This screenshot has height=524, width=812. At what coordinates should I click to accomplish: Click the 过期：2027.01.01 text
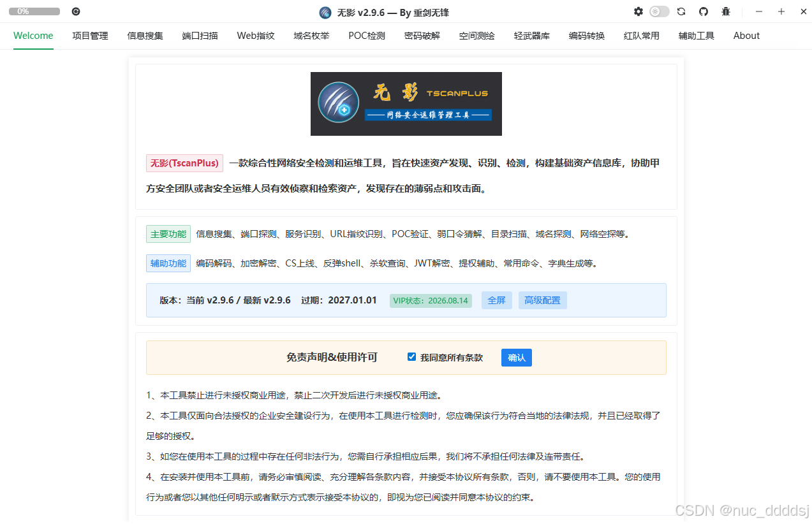coord(339,300)
